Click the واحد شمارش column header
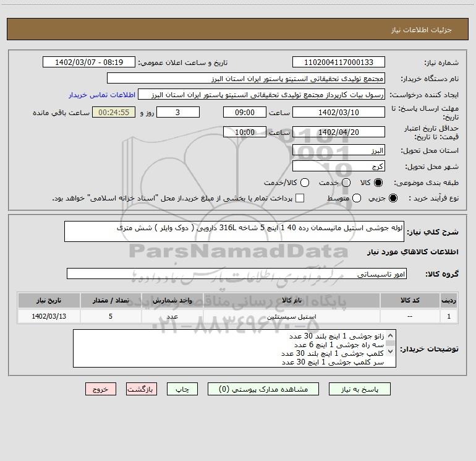Viewport: 476px width, 461px height. [172, 300]
